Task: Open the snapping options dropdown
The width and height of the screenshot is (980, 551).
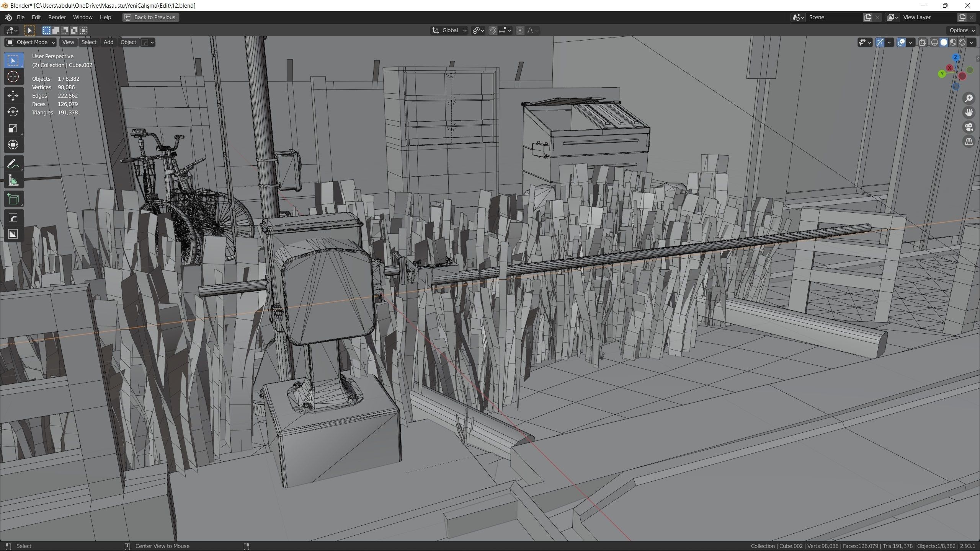Action: 505,30
